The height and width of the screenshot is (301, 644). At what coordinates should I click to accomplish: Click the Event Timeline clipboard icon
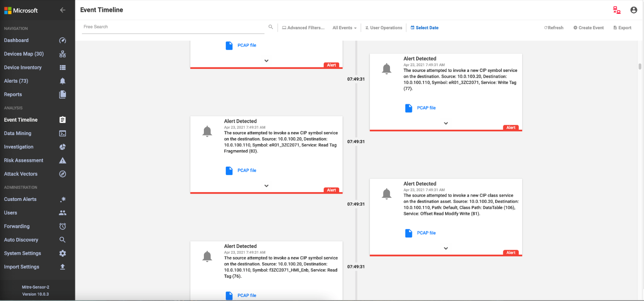pyautogui.click(x=62, y=120)
